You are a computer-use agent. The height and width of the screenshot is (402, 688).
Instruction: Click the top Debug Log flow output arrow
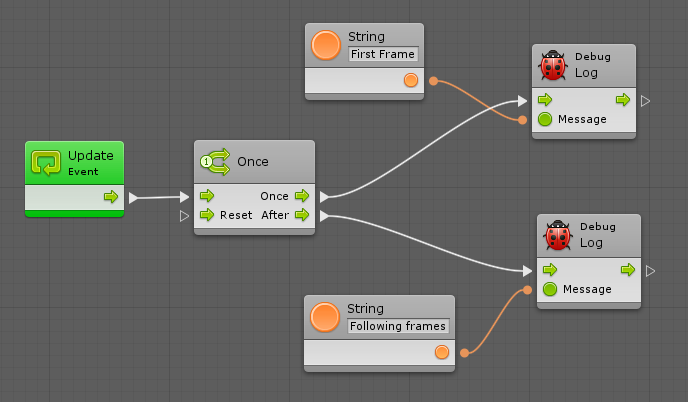tap(622, 100)
